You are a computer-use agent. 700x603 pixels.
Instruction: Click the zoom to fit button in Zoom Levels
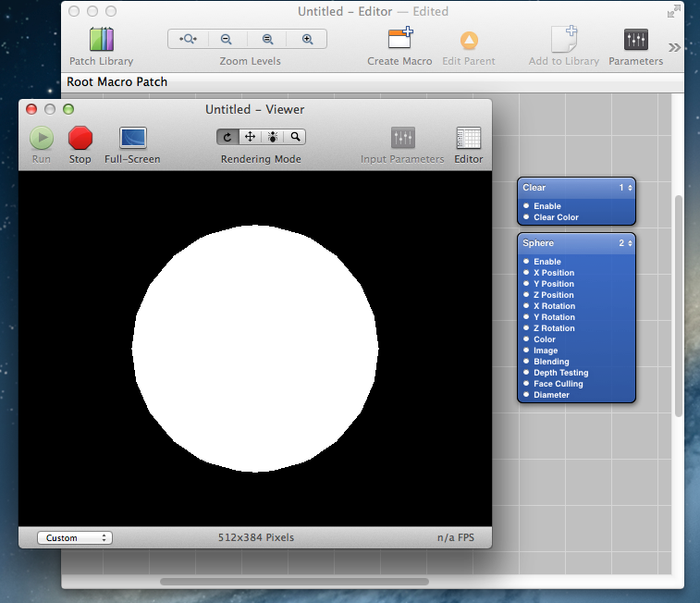(x=188, y=39)
